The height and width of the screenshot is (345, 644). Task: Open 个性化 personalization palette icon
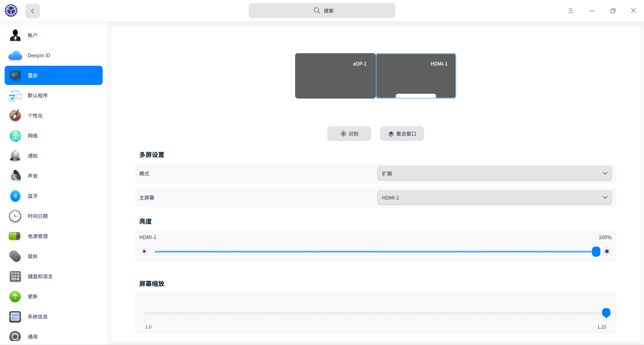pyautogui.click(x=15, y=116)
